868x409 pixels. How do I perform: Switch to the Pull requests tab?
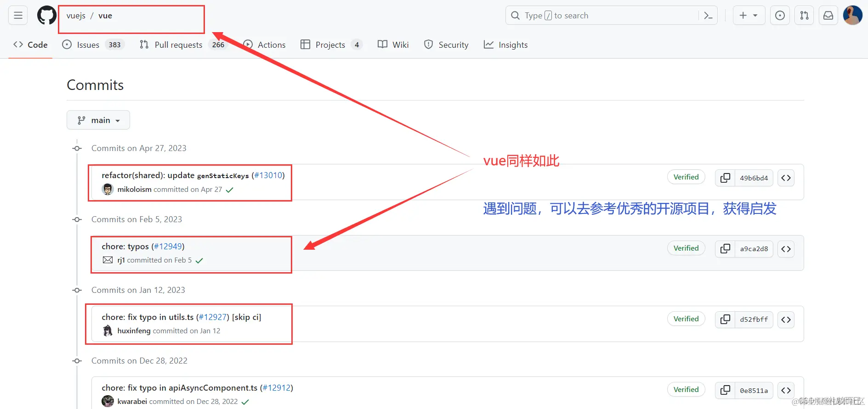point(183,45)
